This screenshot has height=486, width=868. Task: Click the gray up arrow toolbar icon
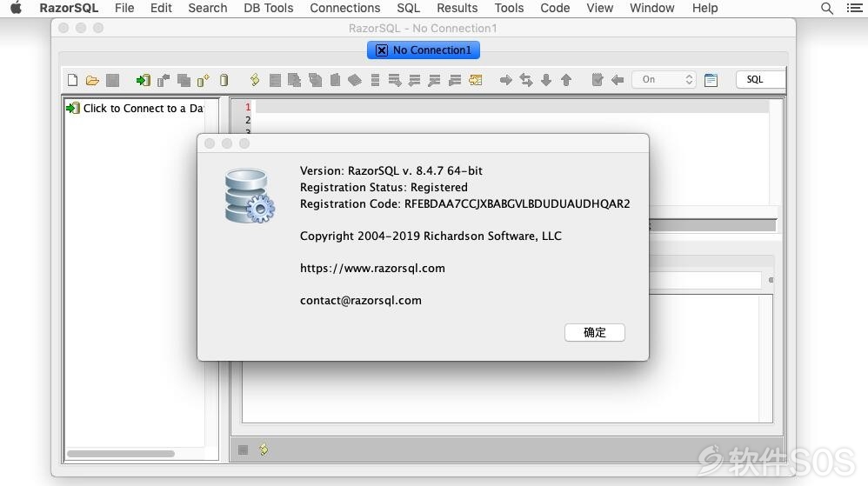click(x=565, y=80)
